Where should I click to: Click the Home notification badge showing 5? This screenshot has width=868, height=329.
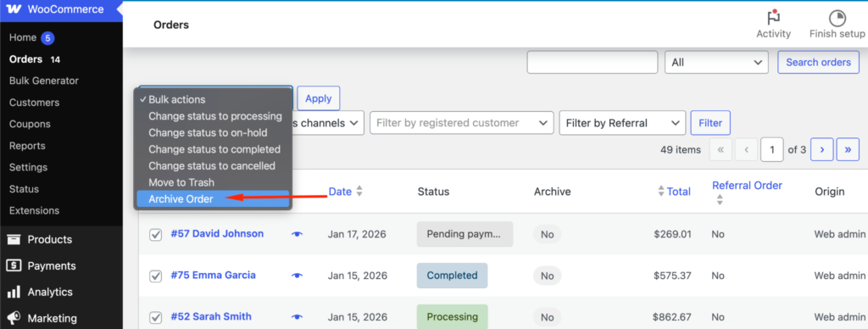click(x=47, y=38)
